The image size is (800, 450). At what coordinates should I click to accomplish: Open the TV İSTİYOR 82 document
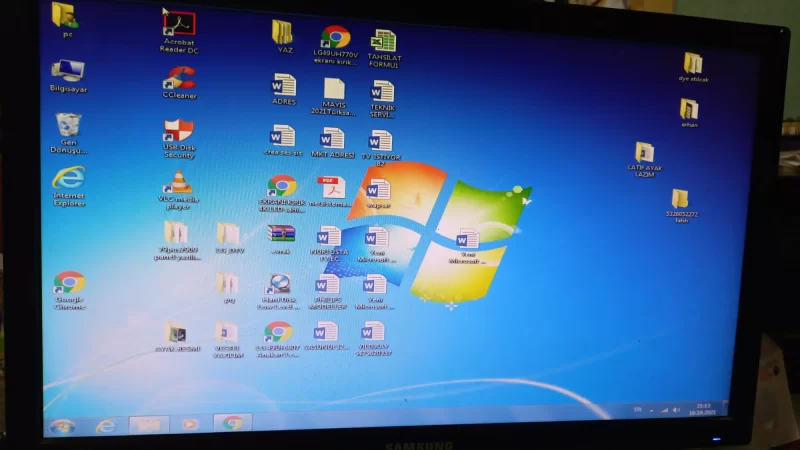pos(381,148)
